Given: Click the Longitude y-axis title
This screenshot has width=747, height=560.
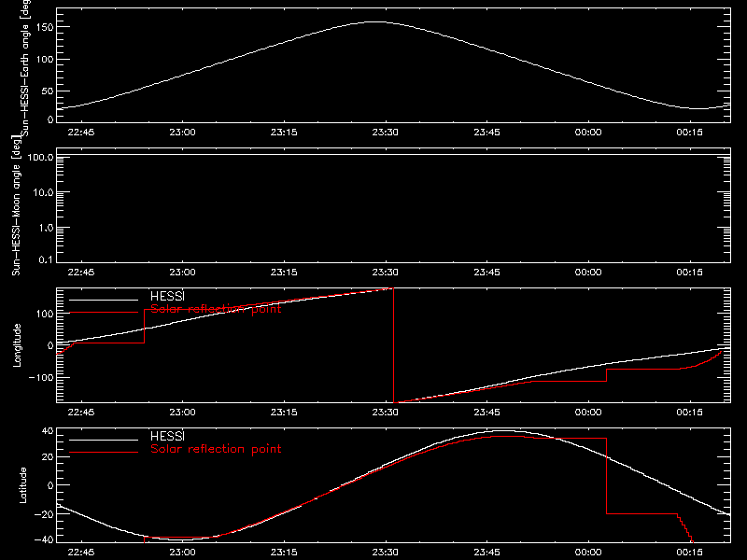Looking at the screenshot, I should (17, 345).
